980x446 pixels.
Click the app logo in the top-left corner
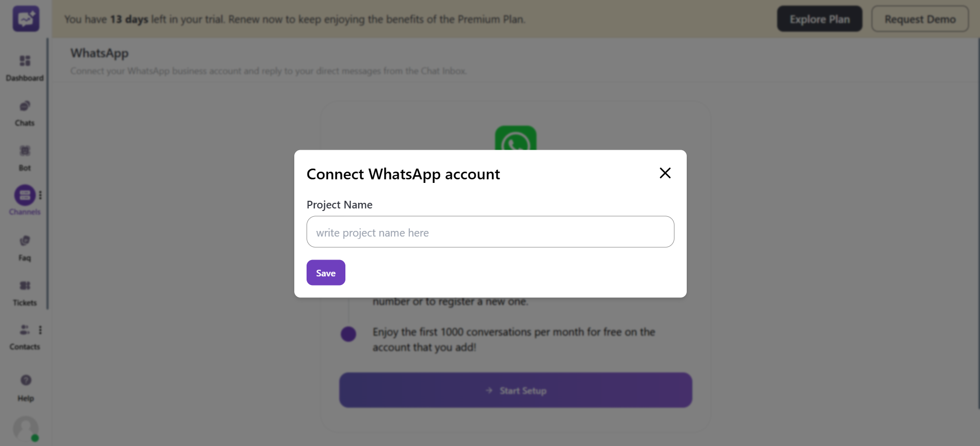(25, 18)
